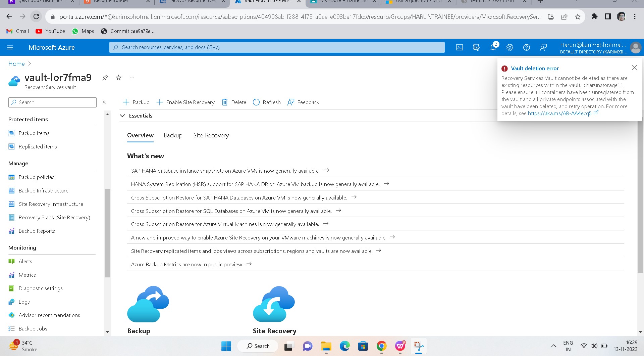Bookmark this page with the browser star
The height and width of the screenshot is (356, 644).
(x=578, y=16)
